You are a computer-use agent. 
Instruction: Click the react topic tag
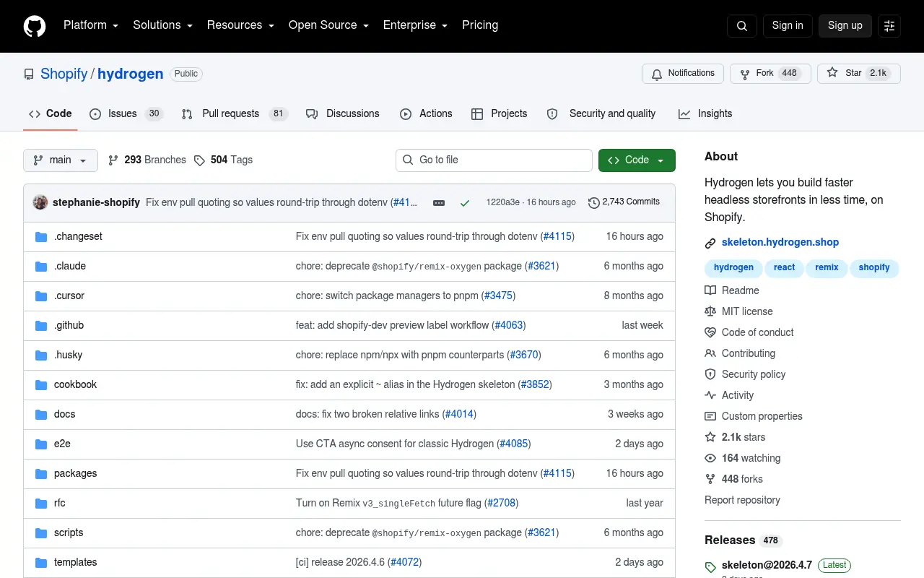[784, 268]
